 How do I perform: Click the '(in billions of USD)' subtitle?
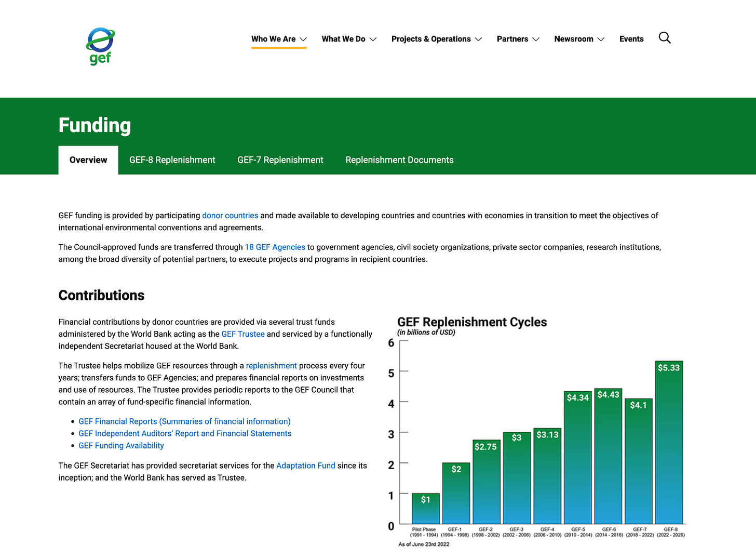(x=426, y=333)
